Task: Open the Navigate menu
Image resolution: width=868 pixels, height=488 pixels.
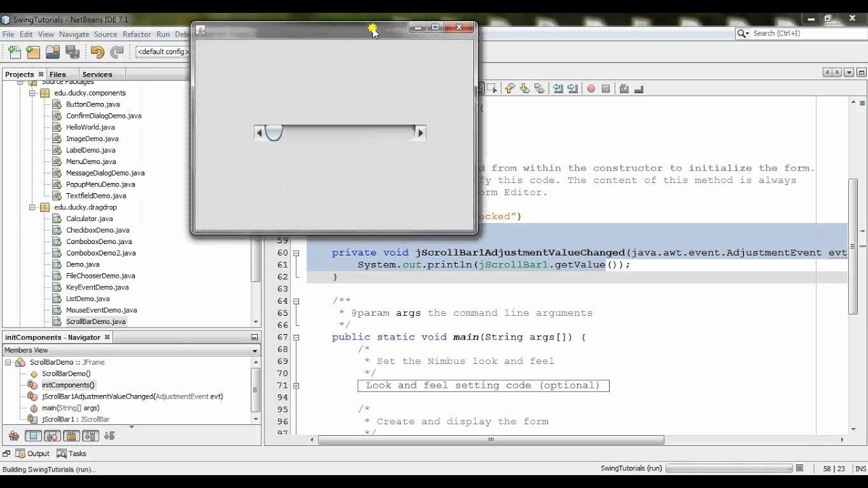Action: (x=74, y=34)
